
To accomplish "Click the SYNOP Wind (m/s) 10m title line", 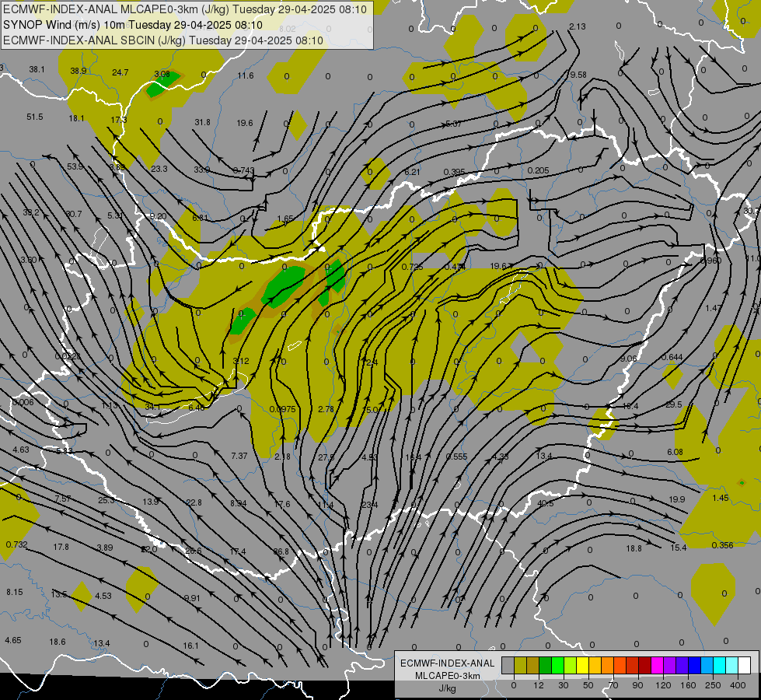I will 132,25.
